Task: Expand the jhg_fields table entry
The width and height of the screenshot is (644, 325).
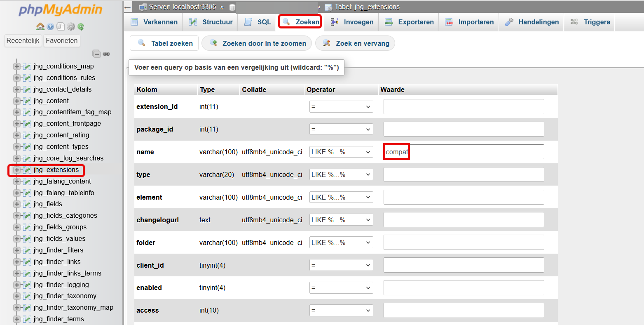Action: click(16, 204)
